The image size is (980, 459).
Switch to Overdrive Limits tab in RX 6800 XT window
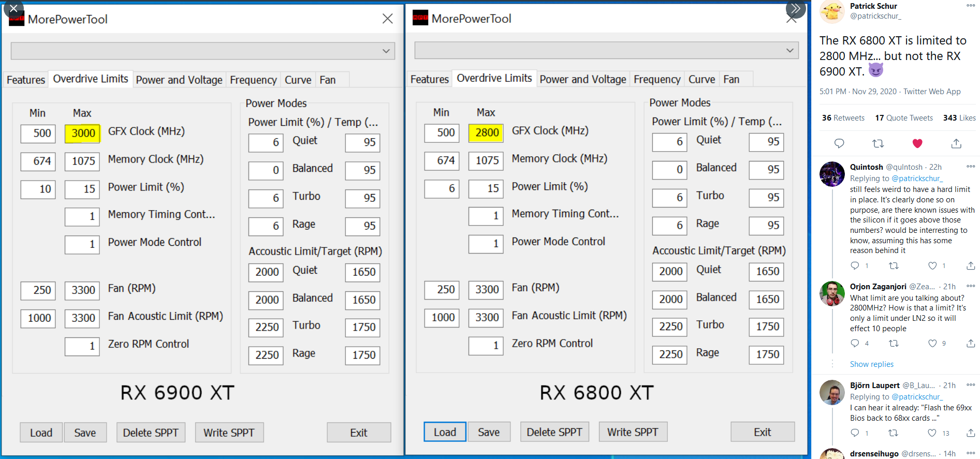click(494, 78)
